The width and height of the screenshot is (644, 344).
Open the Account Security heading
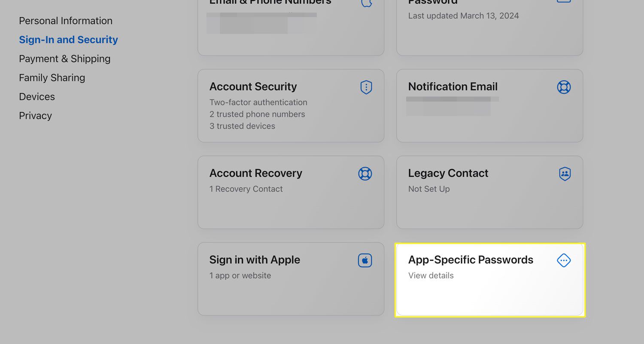(253, 87)
